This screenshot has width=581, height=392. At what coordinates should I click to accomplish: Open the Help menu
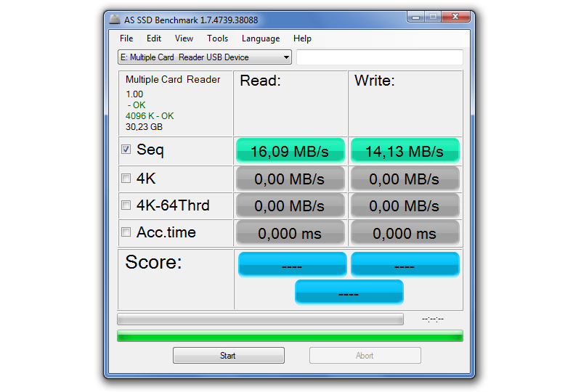(302, 38)
